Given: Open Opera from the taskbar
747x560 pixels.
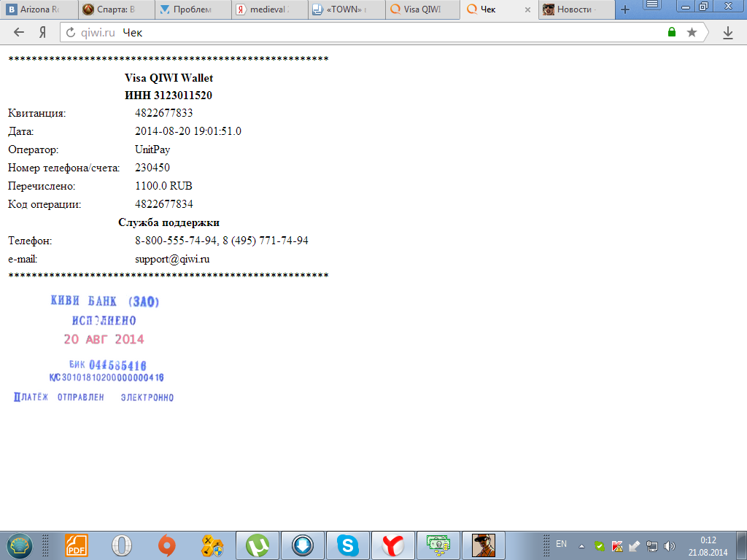Looking at the screenshot, I should [122, 545].
